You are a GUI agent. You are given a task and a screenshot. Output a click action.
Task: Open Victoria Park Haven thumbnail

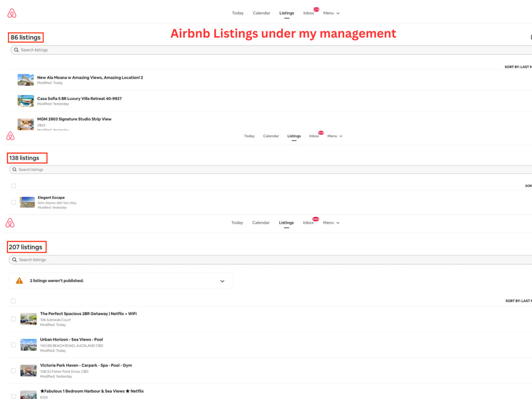(29, 370)
